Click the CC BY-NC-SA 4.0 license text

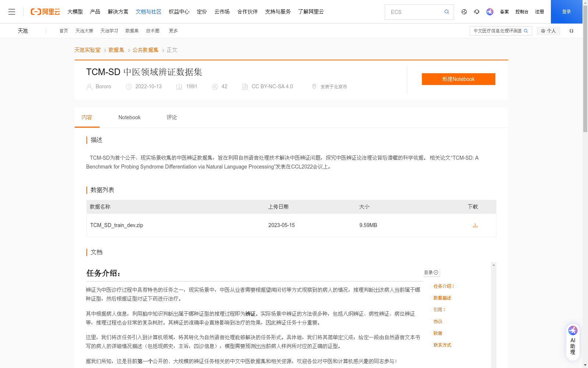point(272,86)
